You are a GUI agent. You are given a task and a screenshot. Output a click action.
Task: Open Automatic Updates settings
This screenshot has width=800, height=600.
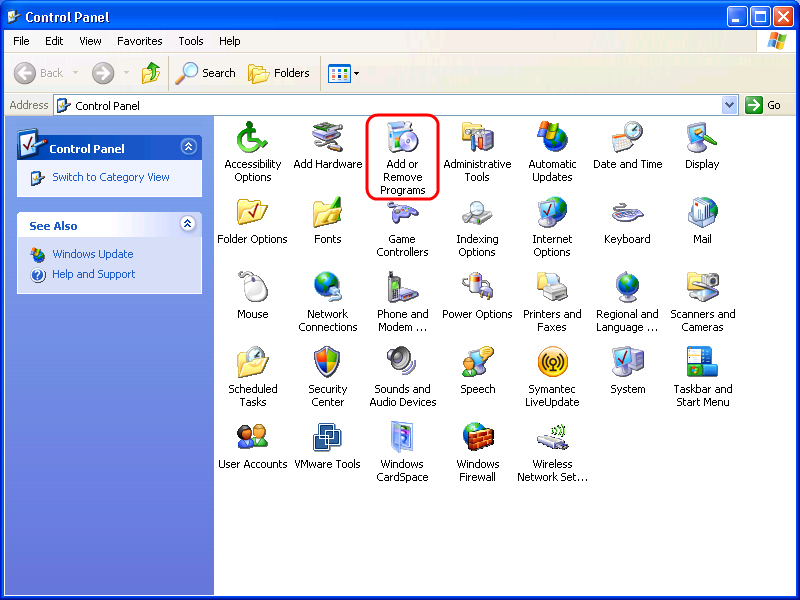(x=552, y=152)
